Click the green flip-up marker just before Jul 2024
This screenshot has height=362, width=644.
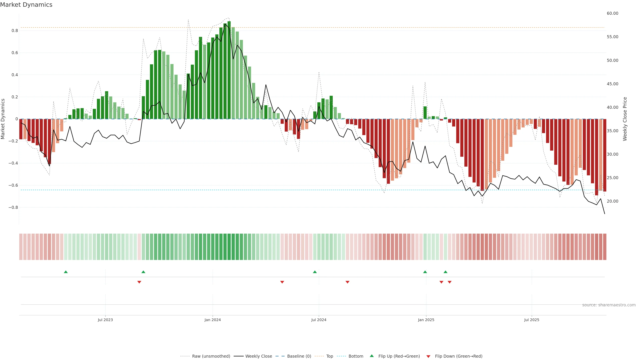pos(315,272)
